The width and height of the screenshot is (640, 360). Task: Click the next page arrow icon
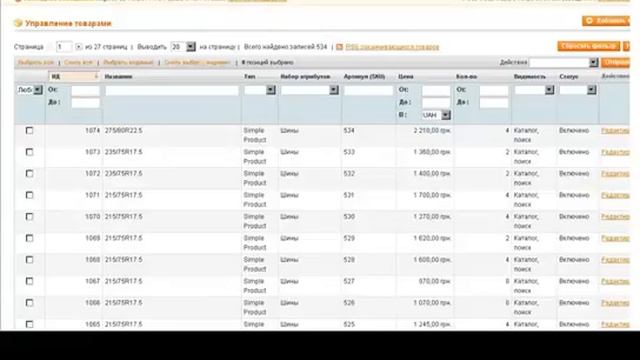click(78, 47)
